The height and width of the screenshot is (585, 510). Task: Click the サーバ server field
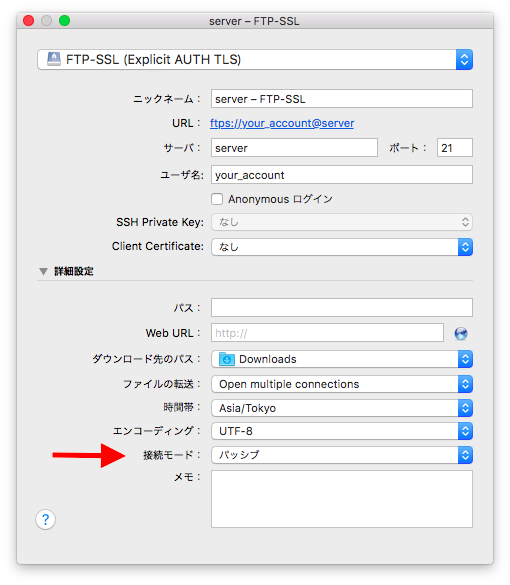(294, 148)
